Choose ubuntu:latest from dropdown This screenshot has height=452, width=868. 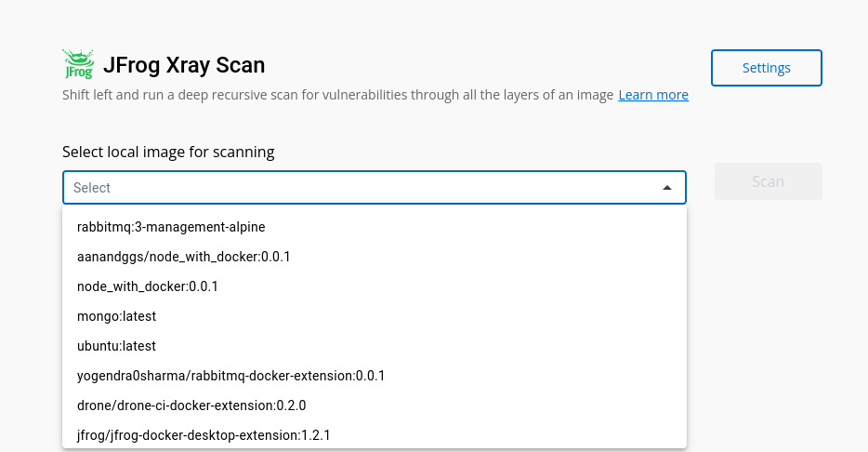(x=375, y=346)
